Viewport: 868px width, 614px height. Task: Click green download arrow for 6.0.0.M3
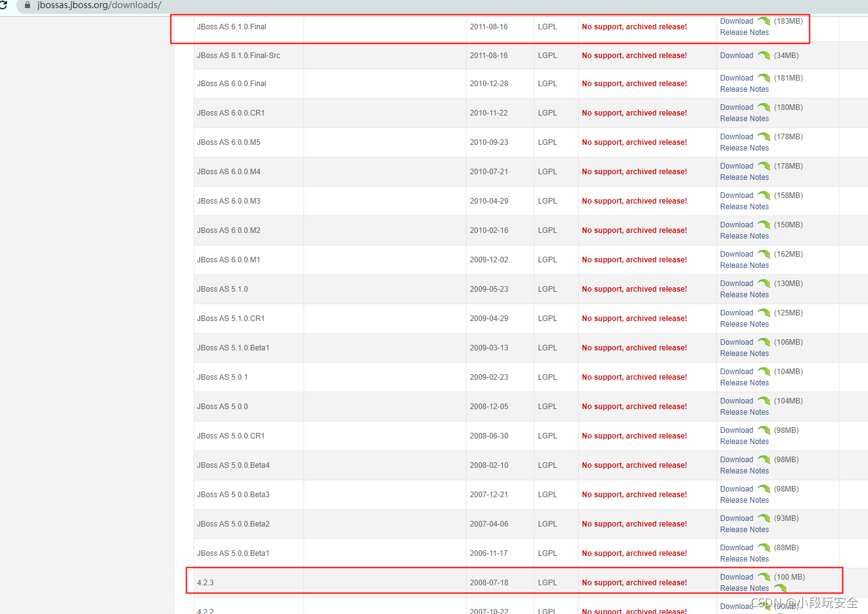764,196
